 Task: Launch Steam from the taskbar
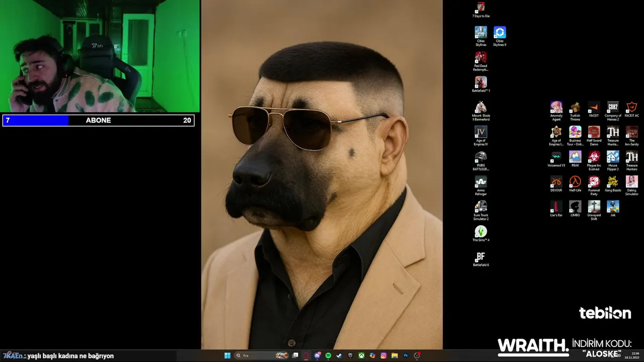tap(340, 355)
